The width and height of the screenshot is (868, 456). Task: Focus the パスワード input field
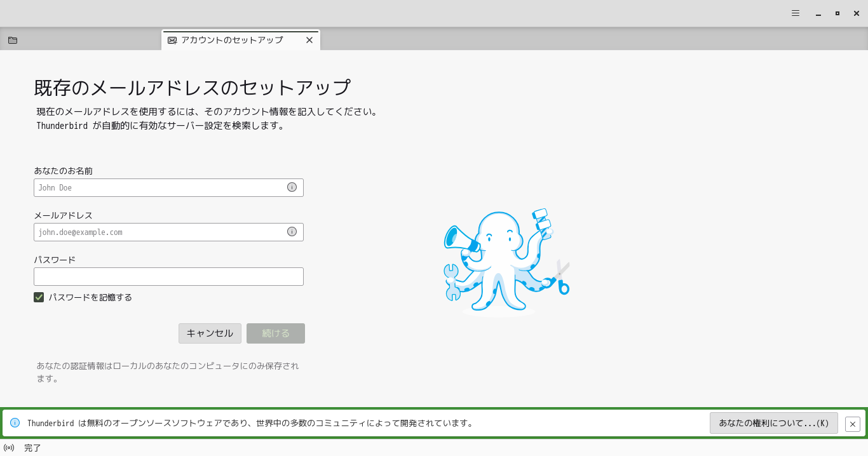(168, 276)
